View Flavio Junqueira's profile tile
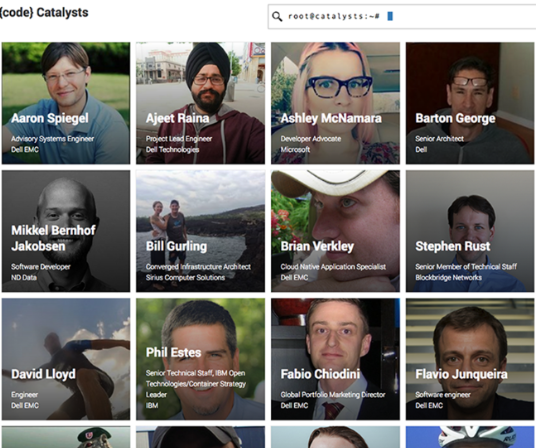The height and width of the screenshot is (448, 536). tap(470, 359)
